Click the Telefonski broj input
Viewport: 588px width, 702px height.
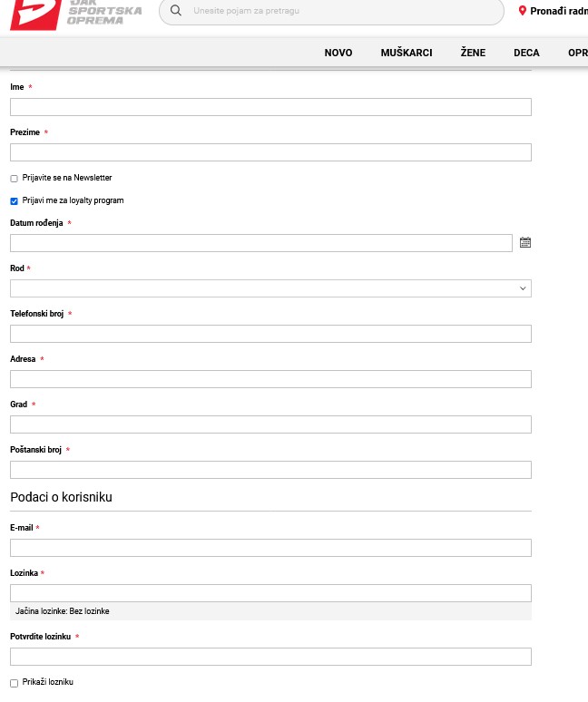270,334
